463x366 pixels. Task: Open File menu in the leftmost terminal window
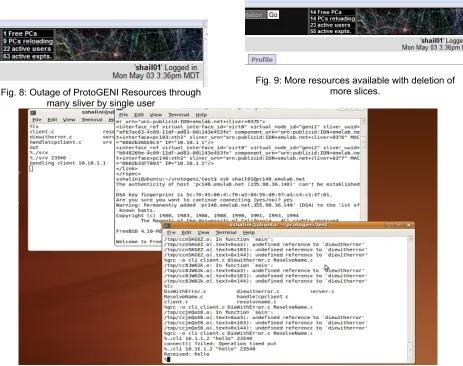tap(37, 120)
